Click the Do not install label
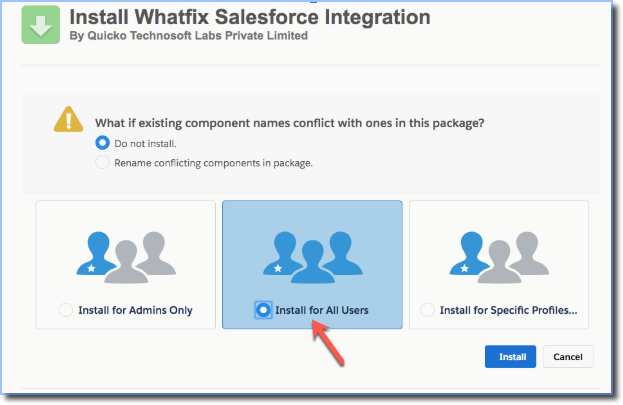 pyautogui.click(x=145, y=143)
